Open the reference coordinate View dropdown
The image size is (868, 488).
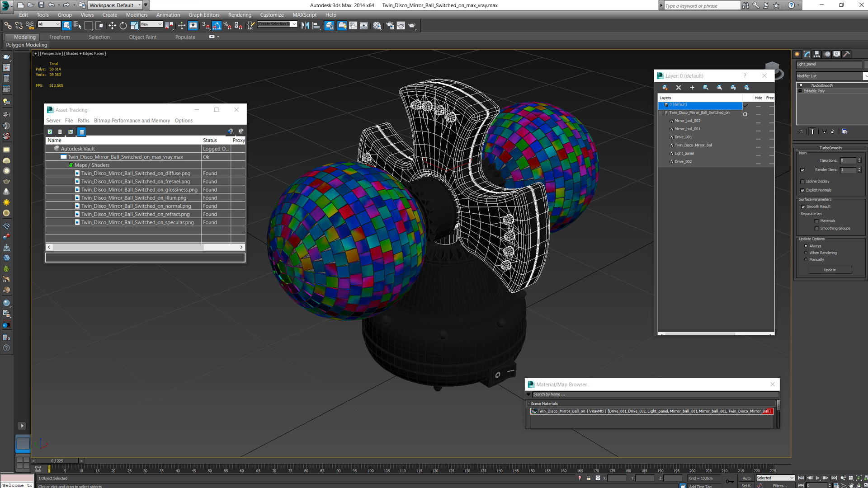tap(151, 24)
